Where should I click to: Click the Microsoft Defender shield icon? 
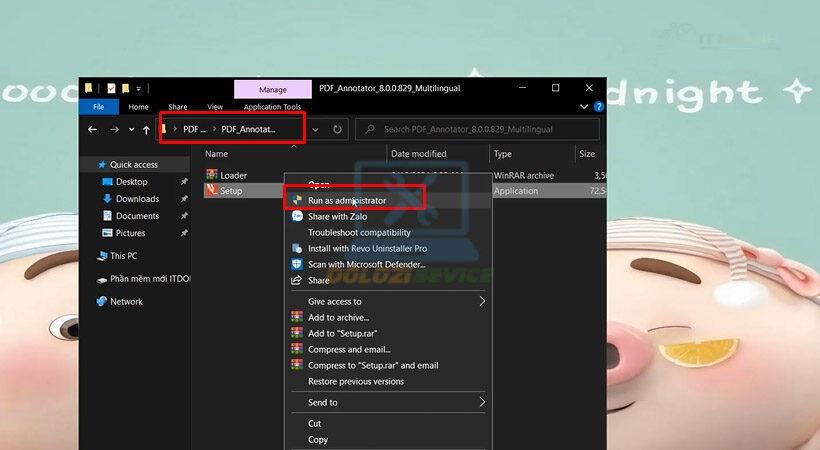297,264
